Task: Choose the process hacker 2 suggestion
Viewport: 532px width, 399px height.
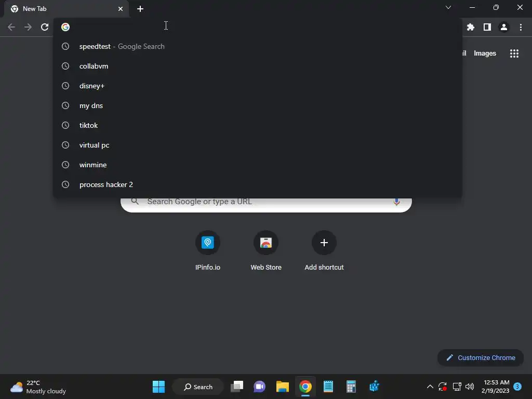Action: pyautogui.click(x=258, y=184)
